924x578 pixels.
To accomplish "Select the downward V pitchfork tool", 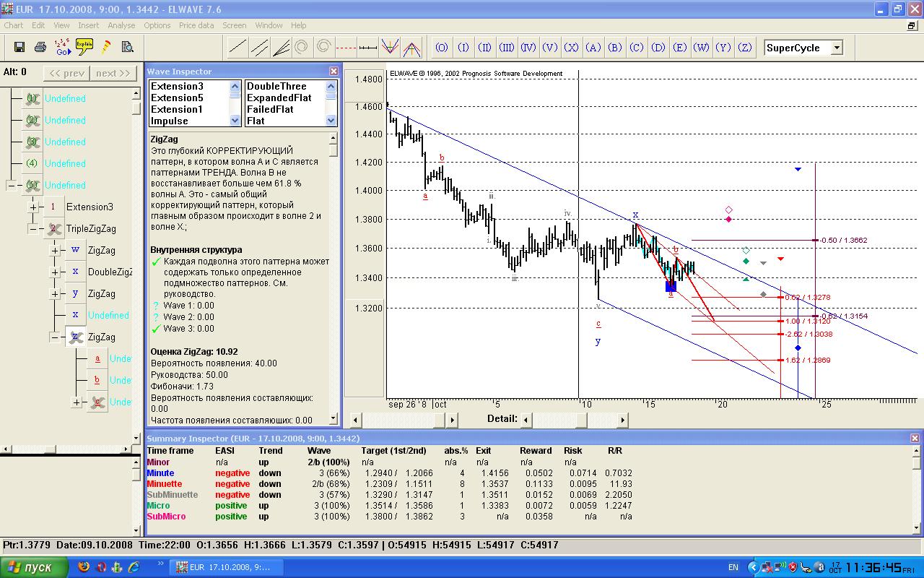I will [389, 48].
